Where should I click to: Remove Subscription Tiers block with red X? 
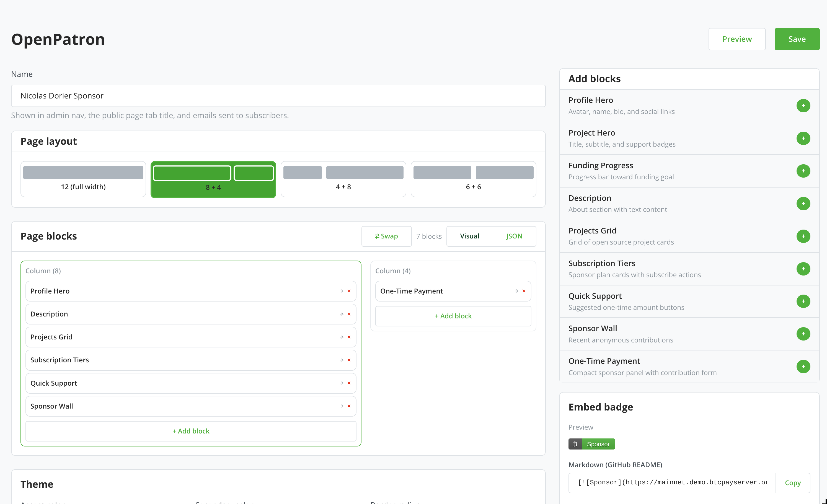[349, 360]
